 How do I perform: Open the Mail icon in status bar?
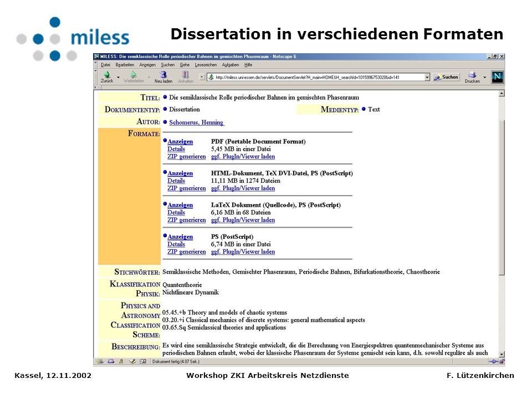pos(111,361)
